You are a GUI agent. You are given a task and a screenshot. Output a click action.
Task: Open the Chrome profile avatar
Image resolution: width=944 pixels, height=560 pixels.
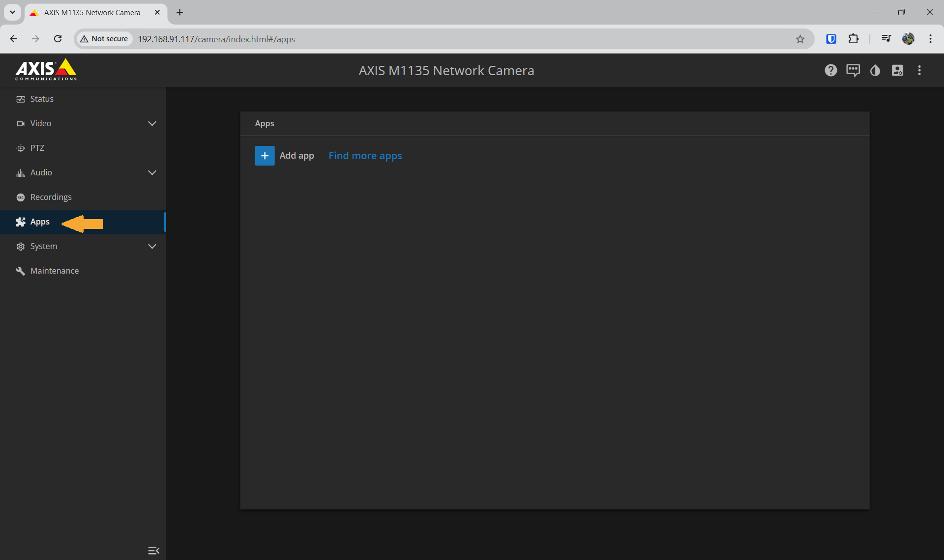[908, 39]
